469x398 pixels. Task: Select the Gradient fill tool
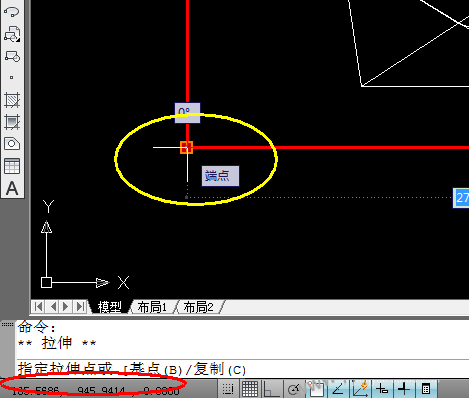[x=12, y=122]
